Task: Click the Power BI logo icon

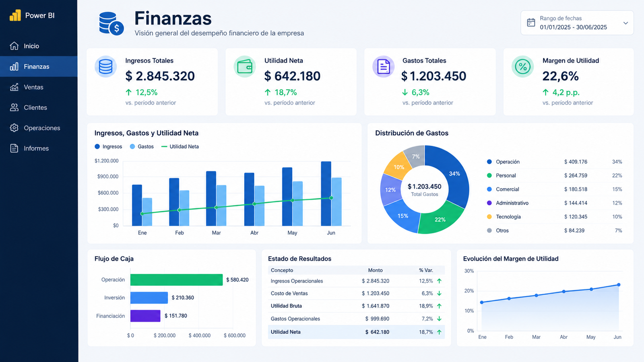Action: pos(15,15)
